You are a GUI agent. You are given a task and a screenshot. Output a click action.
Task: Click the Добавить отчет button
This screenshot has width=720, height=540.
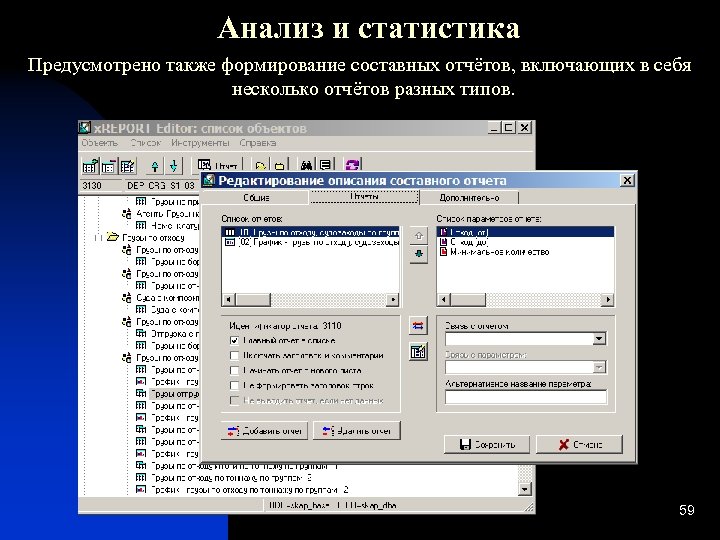pyautogui.click(x=264, y=431)
